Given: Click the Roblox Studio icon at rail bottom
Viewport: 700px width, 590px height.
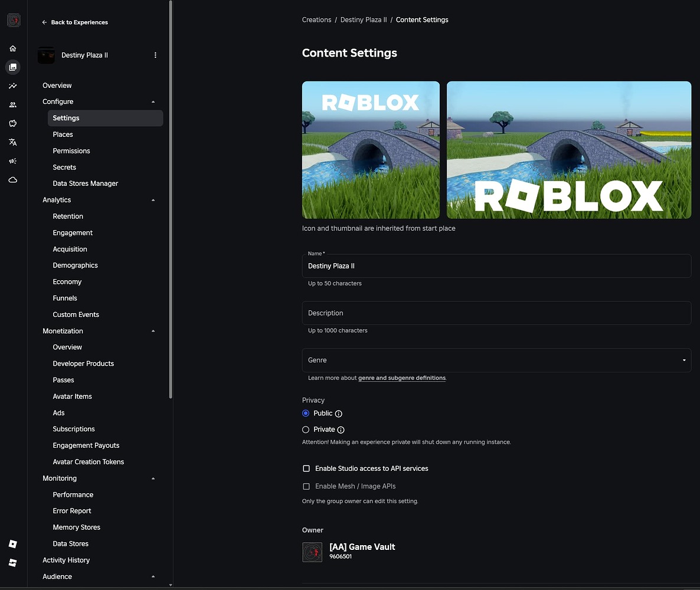Looking at the screenshot, I should 13,563.
